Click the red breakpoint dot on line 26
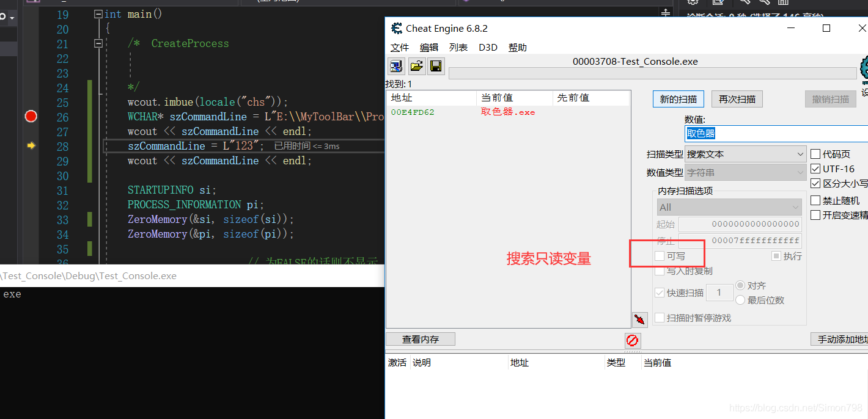The image size is (868, 419). tap(31, 116)
